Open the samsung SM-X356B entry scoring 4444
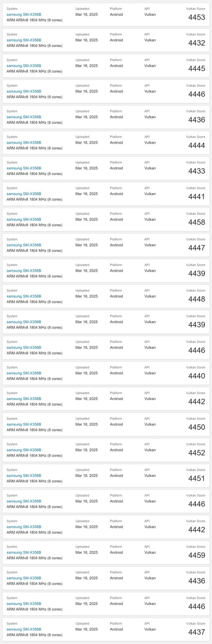This screenshot has height=644, width=212. click(24, 142)
